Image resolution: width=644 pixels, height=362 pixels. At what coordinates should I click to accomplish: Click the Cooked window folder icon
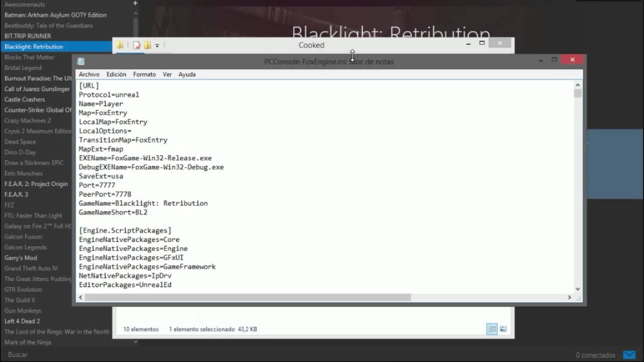120,45
